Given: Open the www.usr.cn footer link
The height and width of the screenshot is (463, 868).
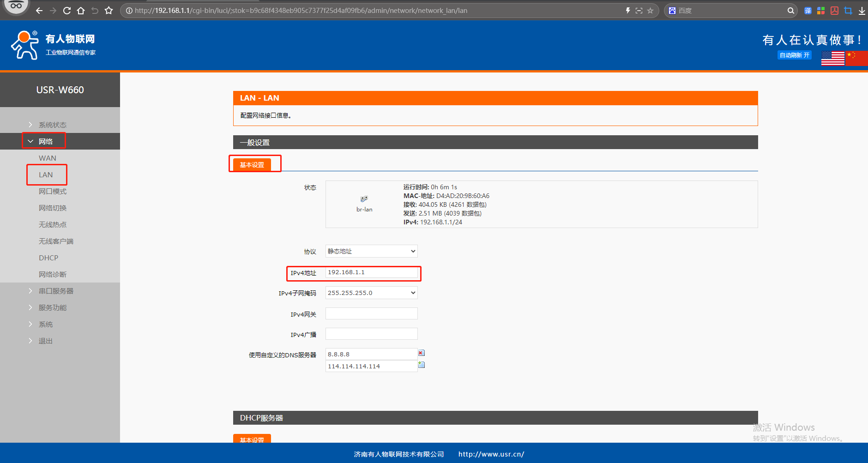Looking at the screenshot, I should (491, 454).
